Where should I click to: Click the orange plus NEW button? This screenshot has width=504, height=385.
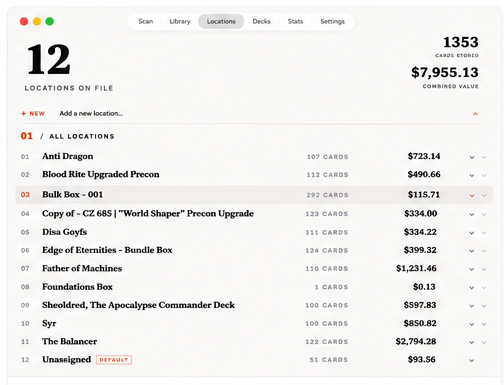[33, 114]
